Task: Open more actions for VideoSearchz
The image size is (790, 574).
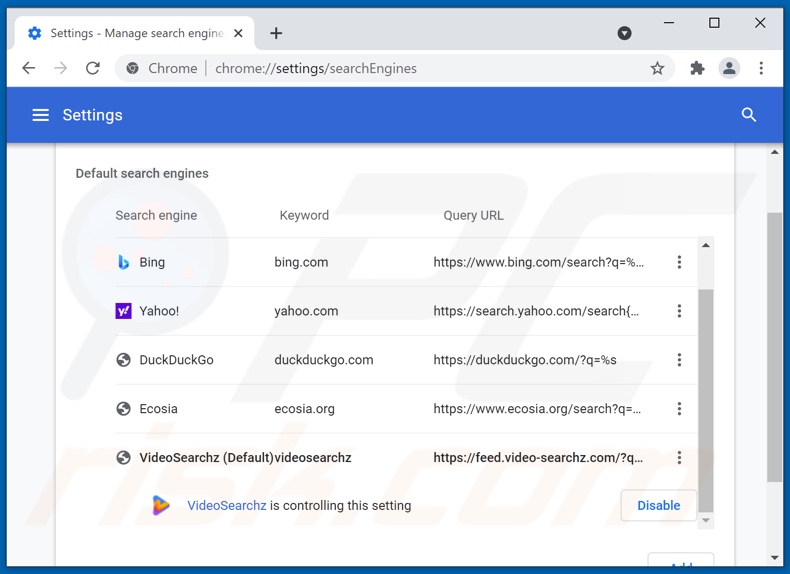Action: click(x=679, y=458)
